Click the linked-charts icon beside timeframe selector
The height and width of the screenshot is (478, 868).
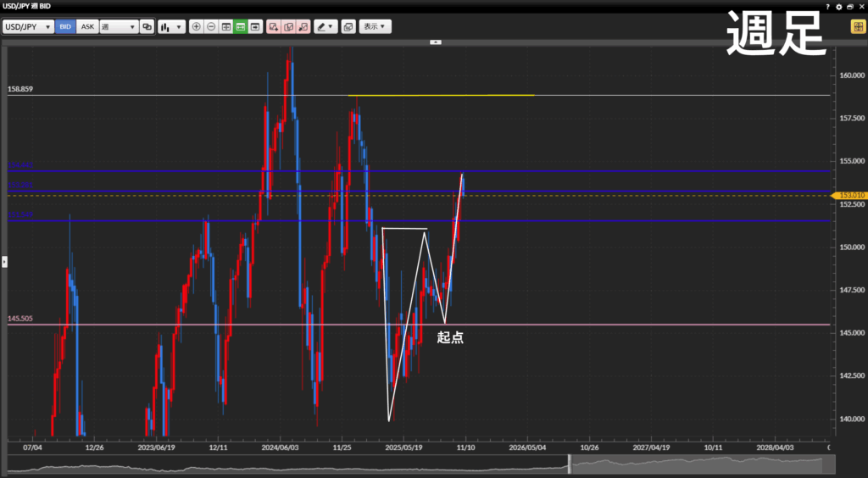147,27
